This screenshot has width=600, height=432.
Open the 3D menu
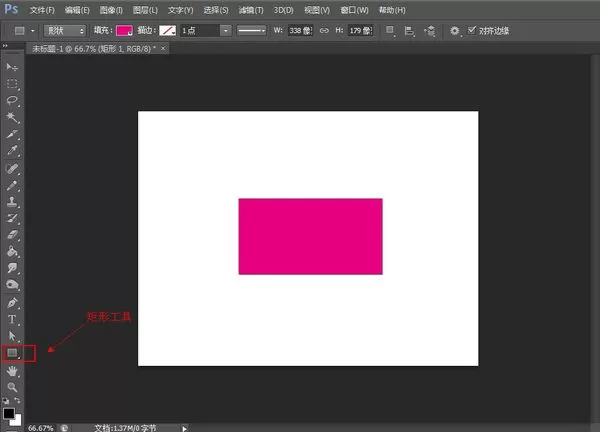click(284, 10)
